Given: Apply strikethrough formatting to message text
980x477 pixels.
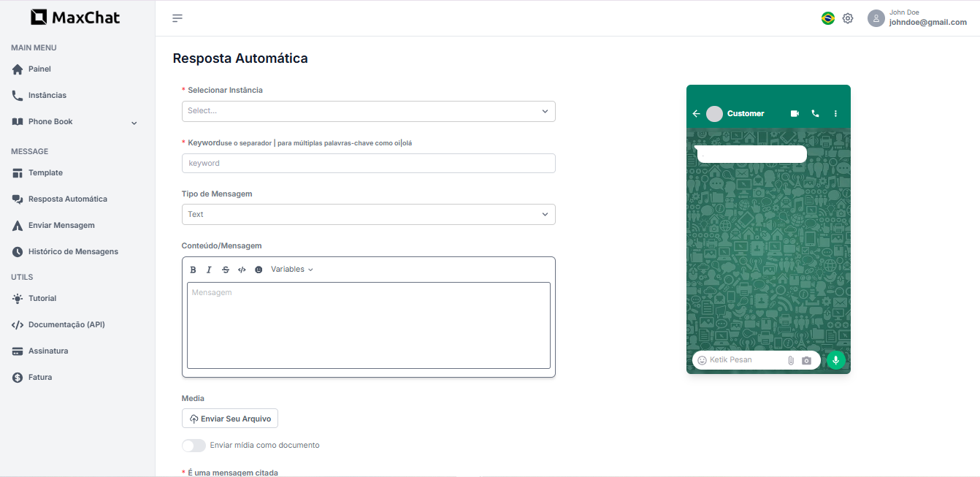Looking at the screenshot, I should click(226, 270).
